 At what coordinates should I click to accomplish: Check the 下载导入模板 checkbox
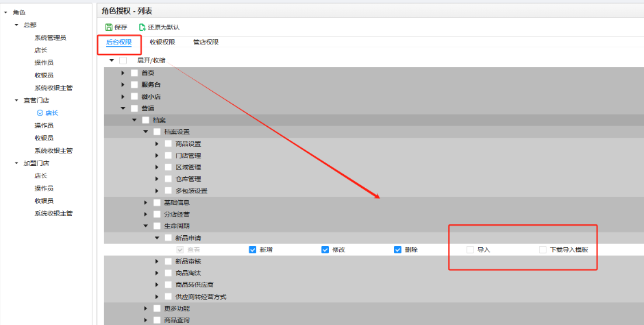tap(543, 250)
